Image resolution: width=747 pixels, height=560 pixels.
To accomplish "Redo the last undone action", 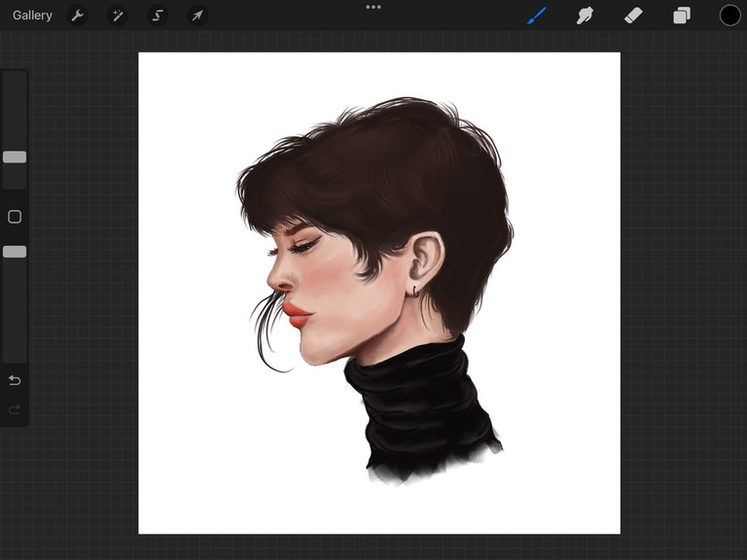I will (15, 409).
